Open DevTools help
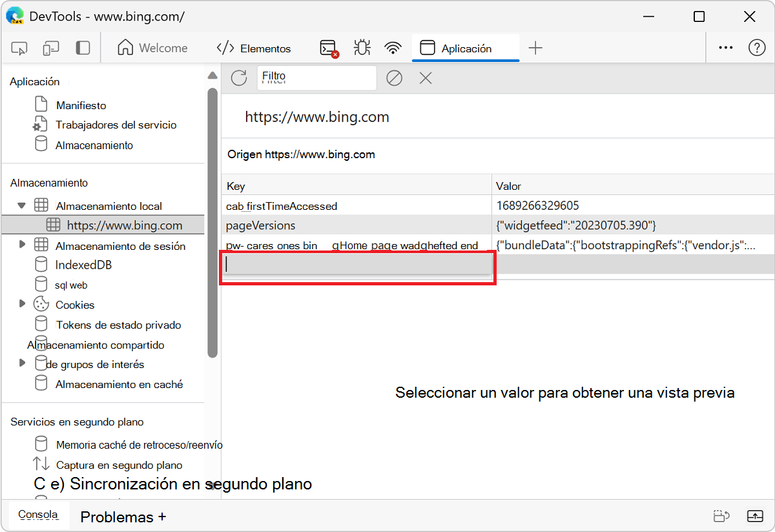The width and height of the screenshot is (775, 532). tap(757, 48)
